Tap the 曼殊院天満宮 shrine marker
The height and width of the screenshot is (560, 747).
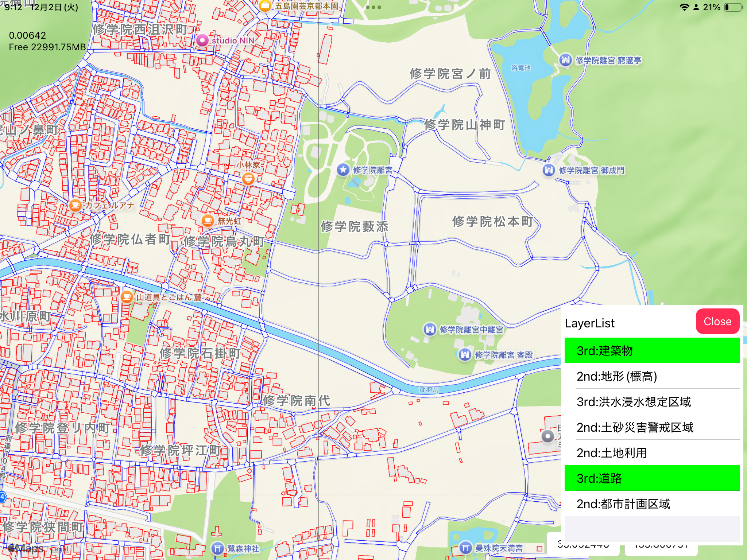[465, 548]
